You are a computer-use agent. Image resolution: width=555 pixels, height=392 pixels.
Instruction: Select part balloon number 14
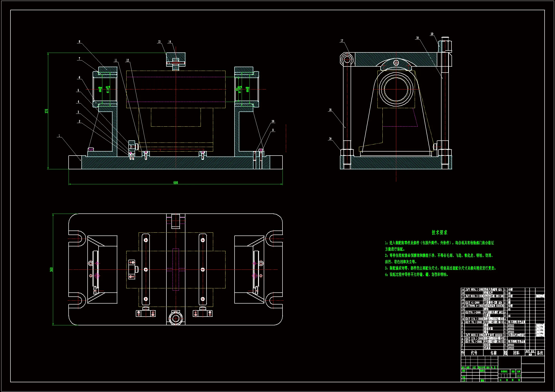point(170,42)
